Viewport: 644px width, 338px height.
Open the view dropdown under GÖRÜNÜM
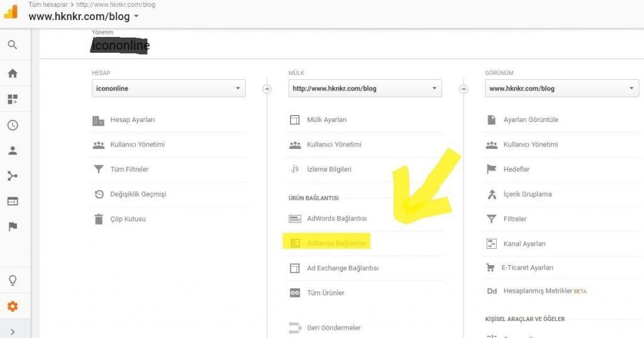[562, 89]
